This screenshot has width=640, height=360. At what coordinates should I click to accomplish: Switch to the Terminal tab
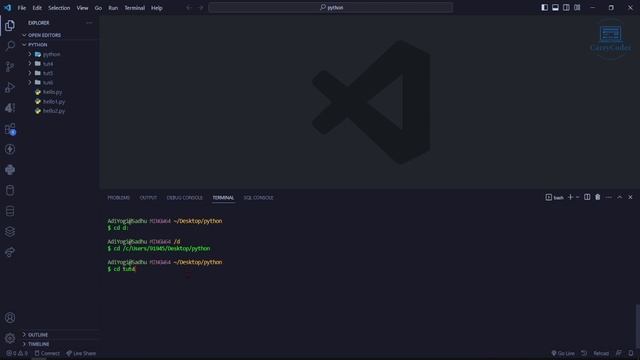click(x=223, y=198)
